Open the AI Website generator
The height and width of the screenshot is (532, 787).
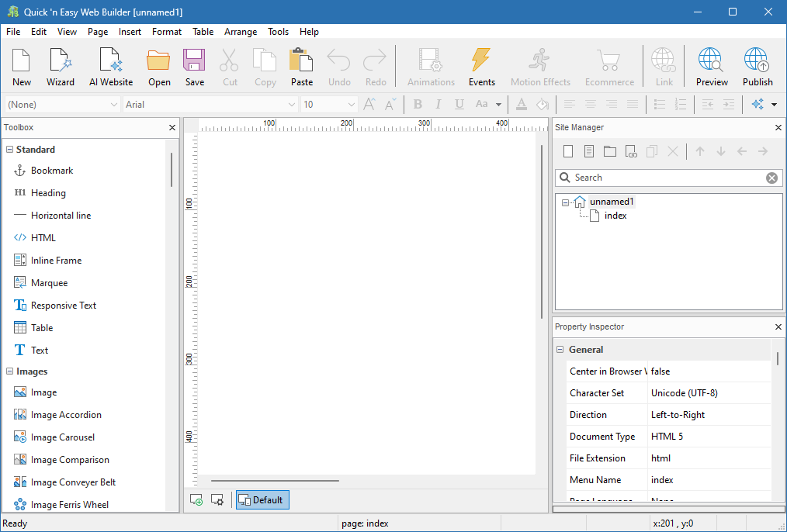point(111,67)
